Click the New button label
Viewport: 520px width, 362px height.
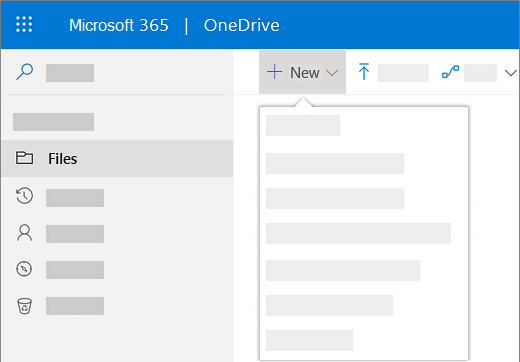pyautogui.click(x=305, y=73)
